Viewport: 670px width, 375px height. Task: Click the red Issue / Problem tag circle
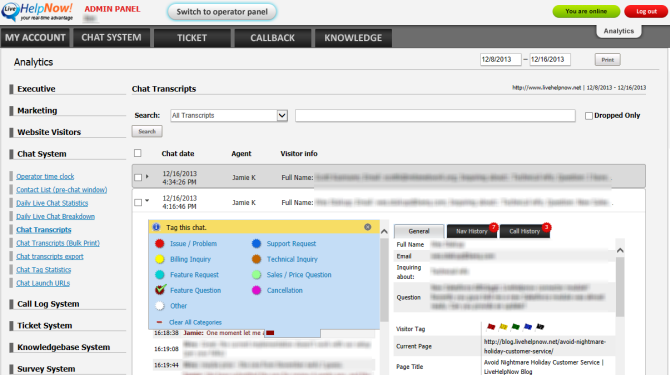point(159,243)
